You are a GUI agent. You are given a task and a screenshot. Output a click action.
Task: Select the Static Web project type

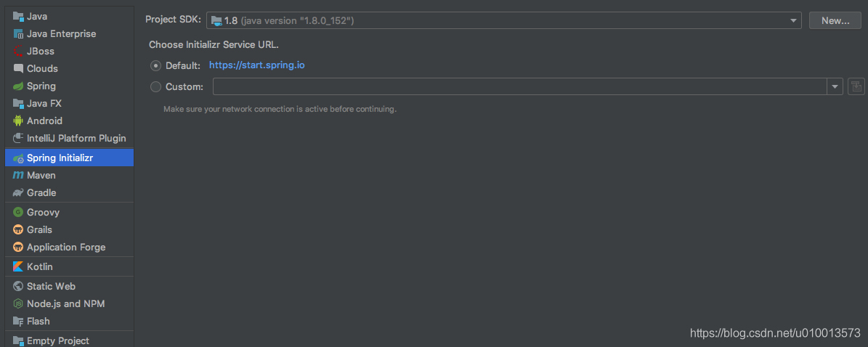coord(51,286)
